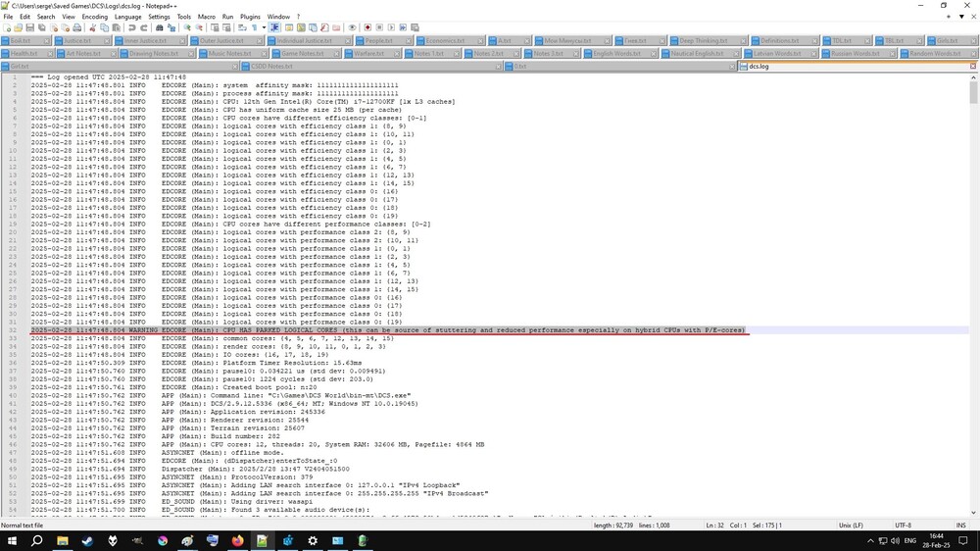
Task: Click the stop macro recording icon
Action: [379, 27]
